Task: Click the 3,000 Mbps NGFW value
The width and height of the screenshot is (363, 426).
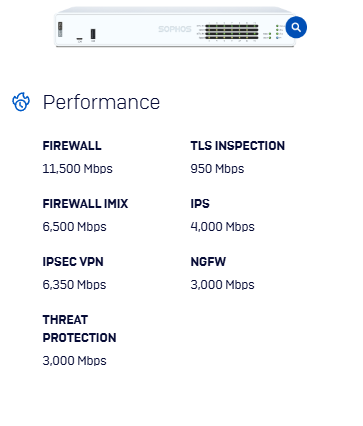Action: tap(222, 285)
